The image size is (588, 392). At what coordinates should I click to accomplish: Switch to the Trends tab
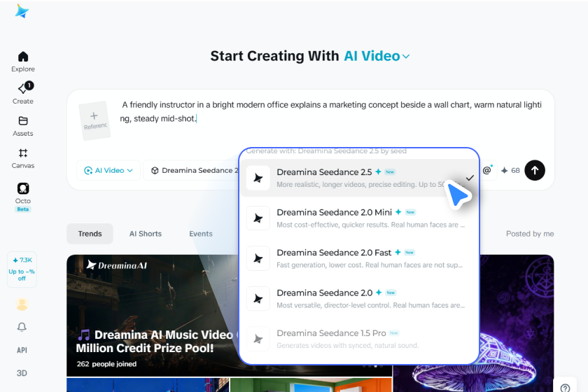[90, 234]
